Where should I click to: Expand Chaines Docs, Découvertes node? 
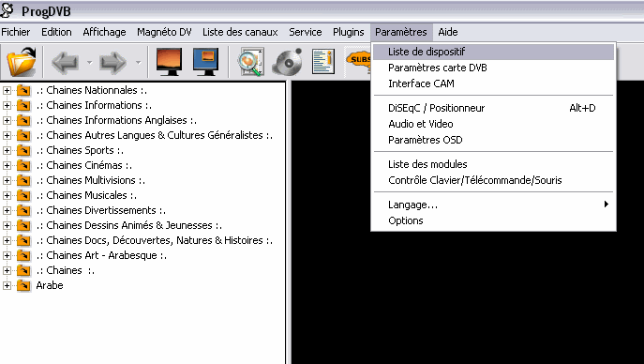point(7,240)
